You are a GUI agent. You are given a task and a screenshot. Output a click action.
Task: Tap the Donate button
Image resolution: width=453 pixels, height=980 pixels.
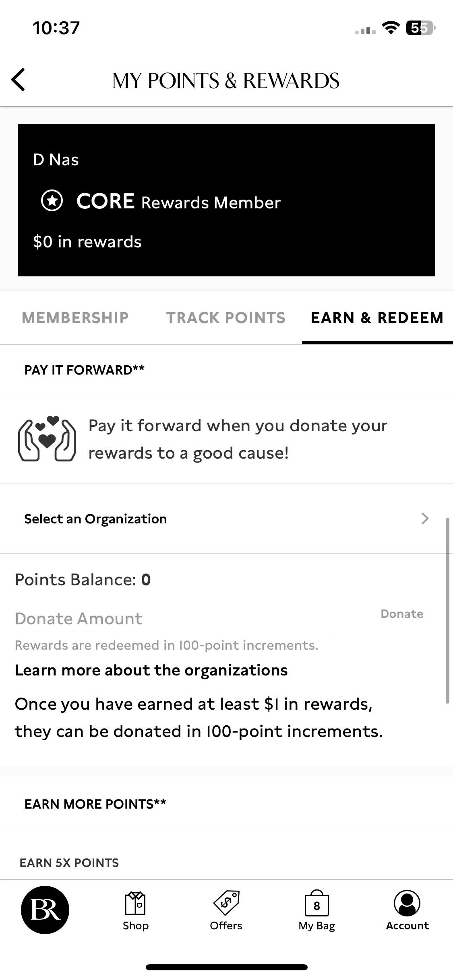[x=402, y=614]
